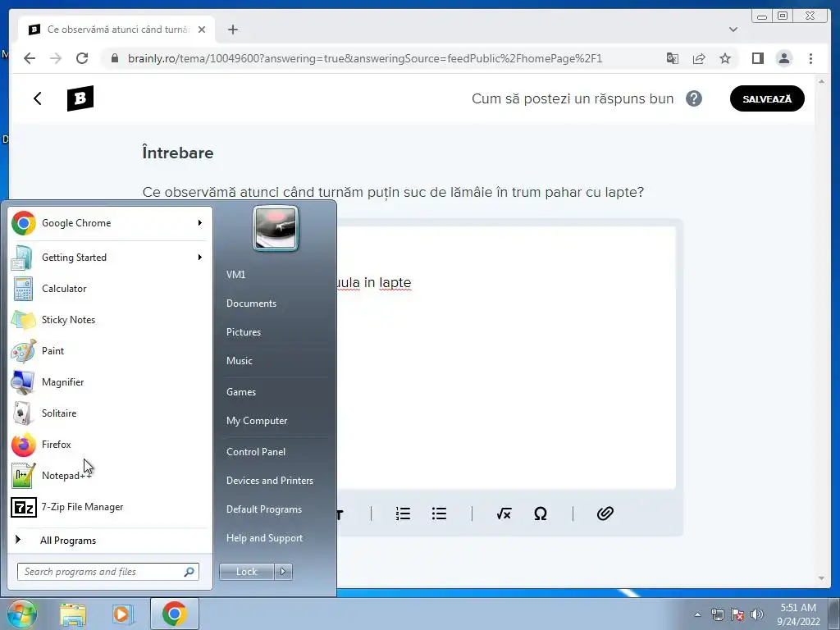Open Magnifier from Start menu
This screenshot has height=630, width=840.
[x=110, y=382]
